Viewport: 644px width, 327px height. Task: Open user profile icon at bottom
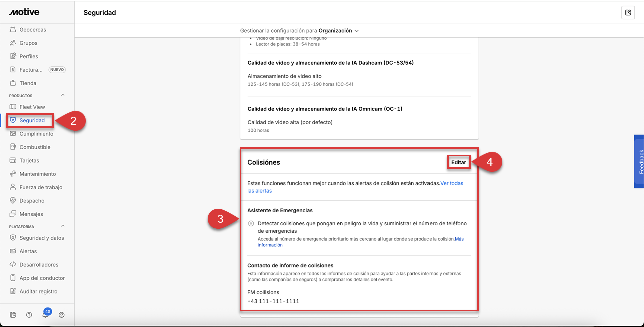click(x=62, y=315)
